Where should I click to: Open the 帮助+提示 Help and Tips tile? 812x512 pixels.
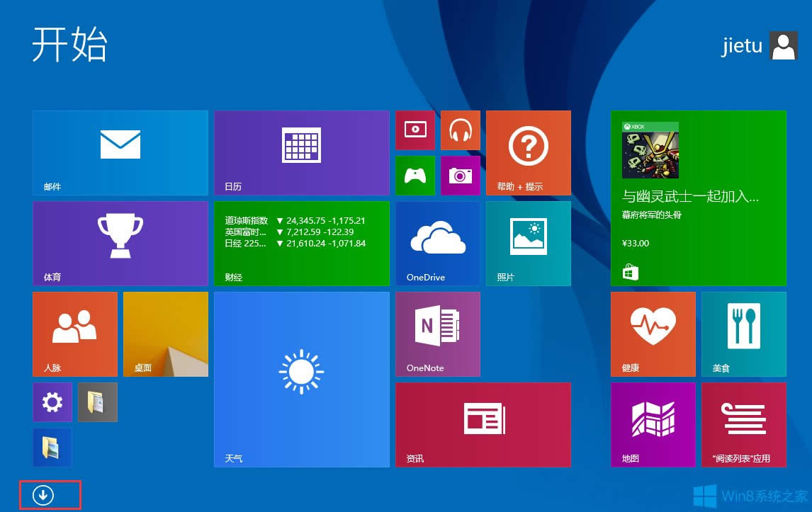(x=528, y=152)
